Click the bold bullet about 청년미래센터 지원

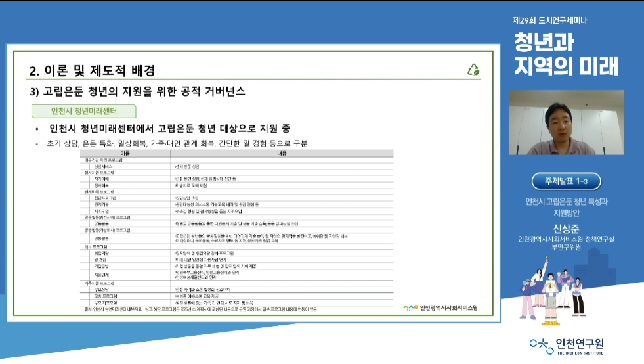(x=169, y=128)
